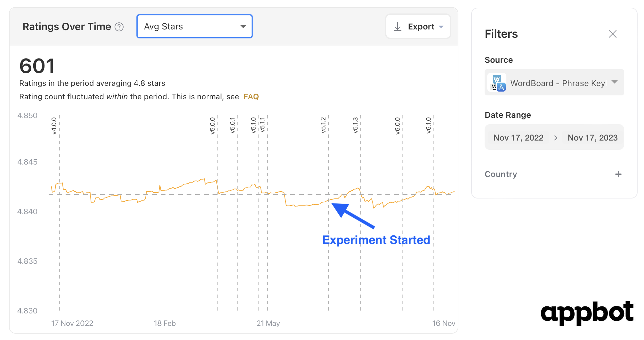Open the Ratings Over Time help icon
Viewport: 644px width, 340px height.
point(119,27)
